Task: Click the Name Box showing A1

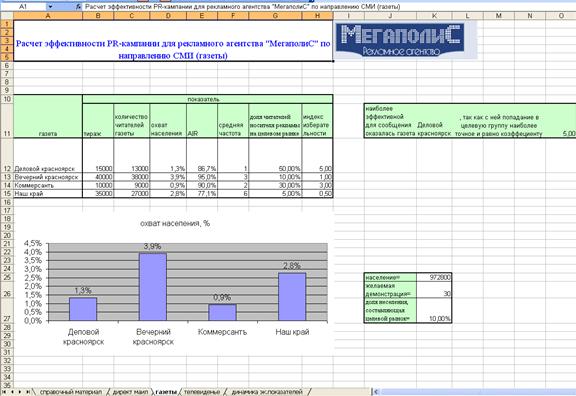Action: (23, 7)
